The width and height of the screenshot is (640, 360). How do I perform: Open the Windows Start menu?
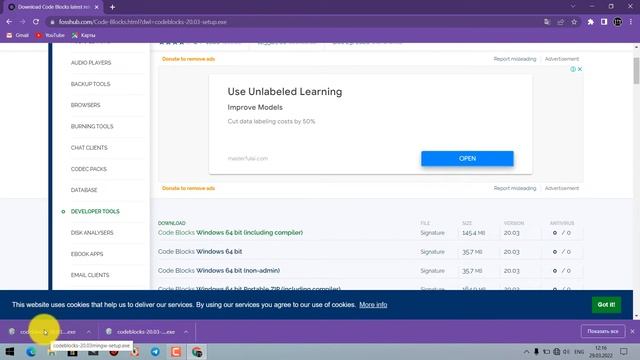click(10, 352)
